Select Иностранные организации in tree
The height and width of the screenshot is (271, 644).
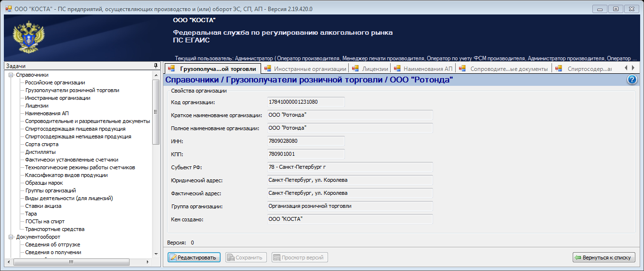(x=58, y=98)
